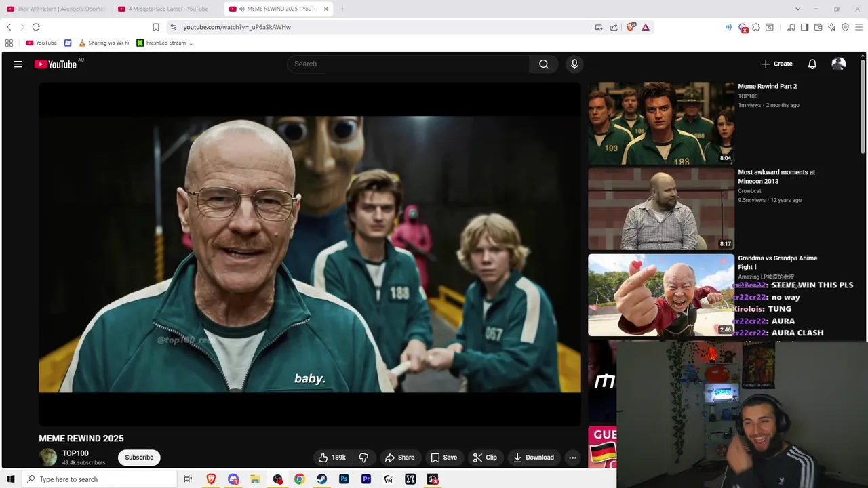
Task: Open the account avatar menu
Action: 839,64
